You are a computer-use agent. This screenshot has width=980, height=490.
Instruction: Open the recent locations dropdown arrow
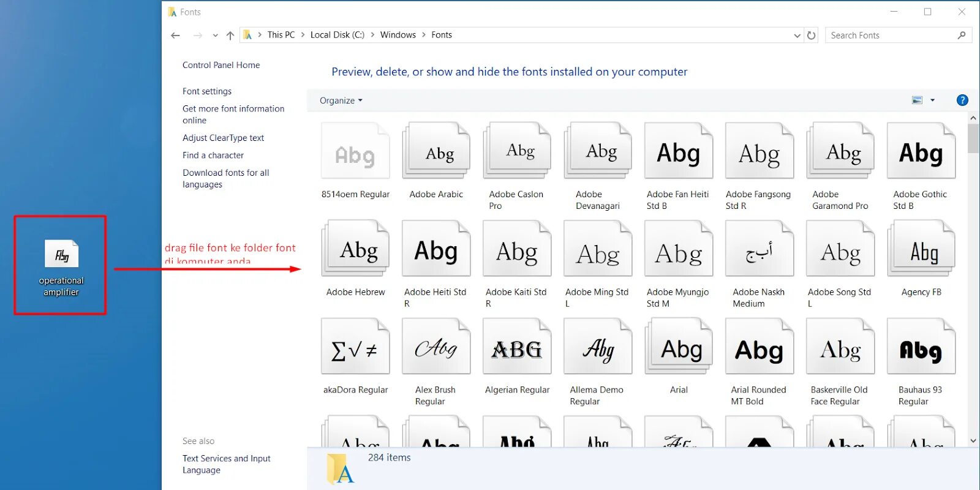215,35
